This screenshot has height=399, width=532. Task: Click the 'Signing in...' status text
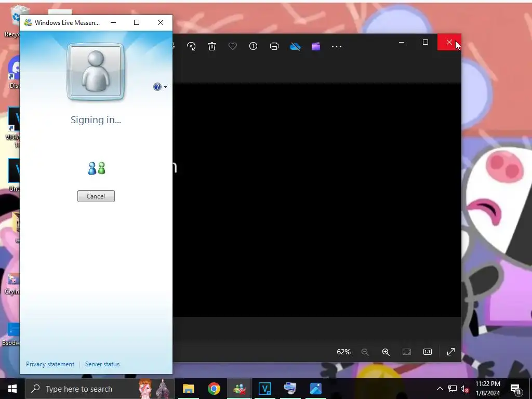[x=96, y=120]
